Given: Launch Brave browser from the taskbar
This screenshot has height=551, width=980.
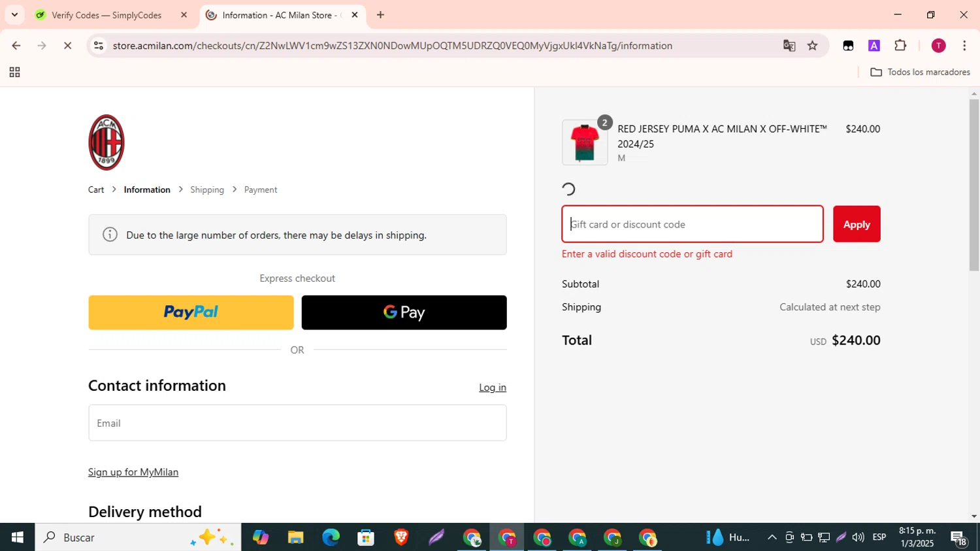Looking at the screenshot, I should 401,537.
